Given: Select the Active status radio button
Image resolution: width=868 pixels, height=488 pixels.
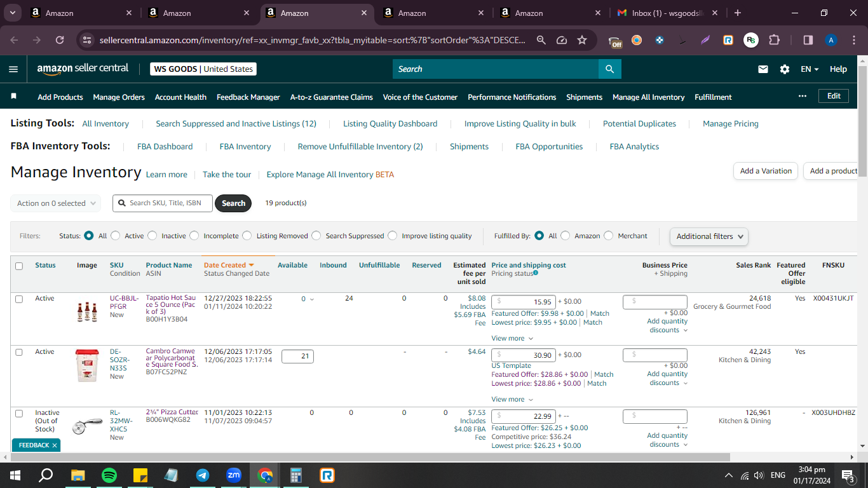Looking at the screenshot, I should coord(115,236).
